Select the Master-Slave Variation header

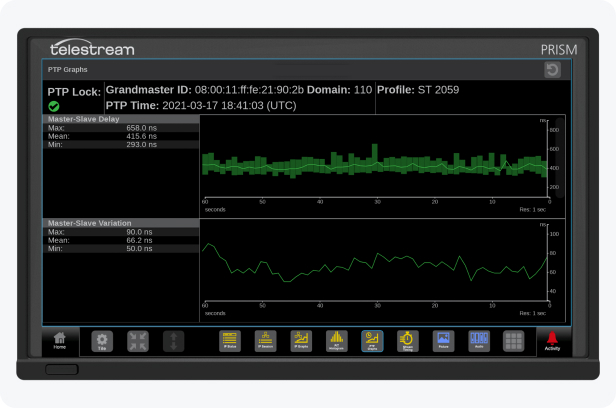click(x=121, y=223)
